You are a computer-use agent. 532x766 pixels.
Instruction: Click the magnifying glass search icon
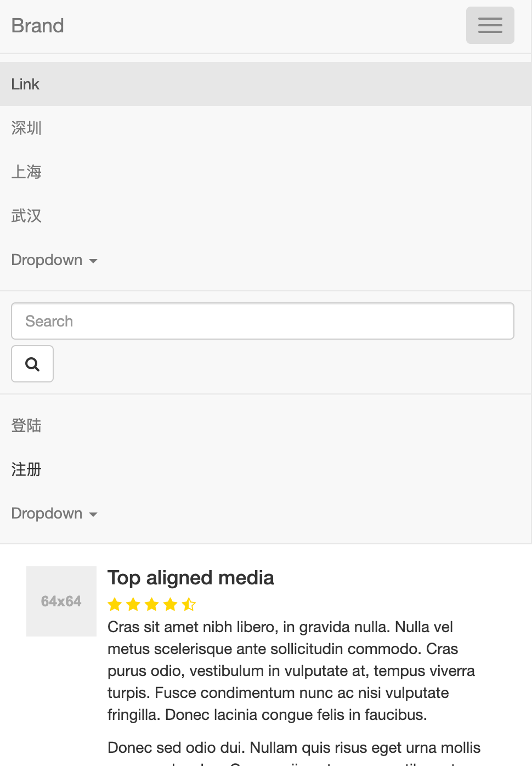tap(32, 363)
